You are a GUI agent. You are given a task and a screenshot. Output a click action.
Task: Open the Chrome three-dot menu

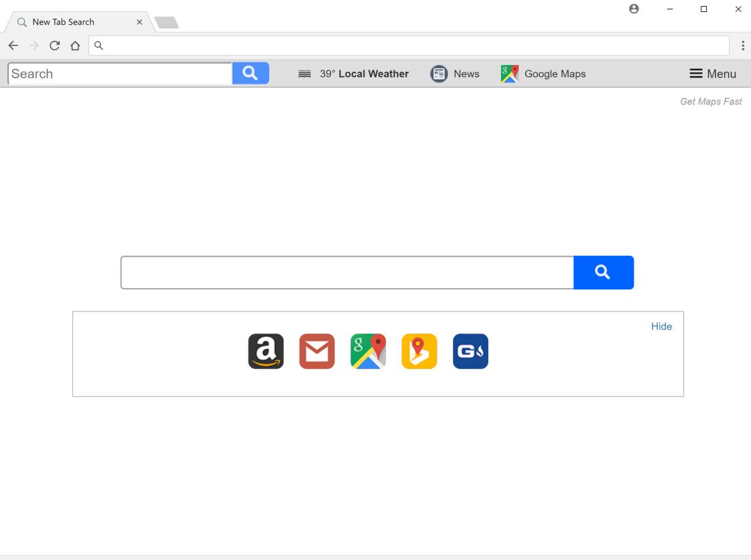pyautogui.click(x=743, y=46)
